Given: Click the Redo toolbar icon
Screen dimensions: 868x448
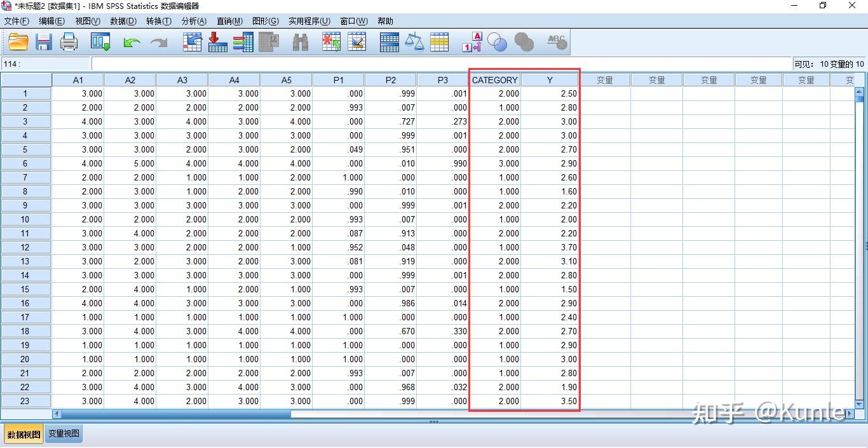Looking at the screenshot, I should (x=158, y=42).
